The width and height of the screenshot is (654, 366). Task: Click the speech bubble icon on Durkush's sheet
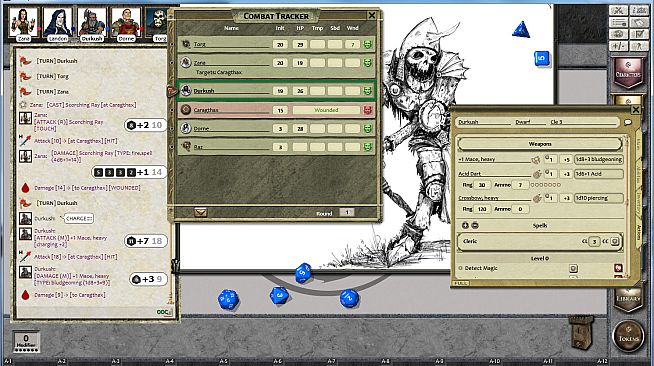(x=628, y=122)
